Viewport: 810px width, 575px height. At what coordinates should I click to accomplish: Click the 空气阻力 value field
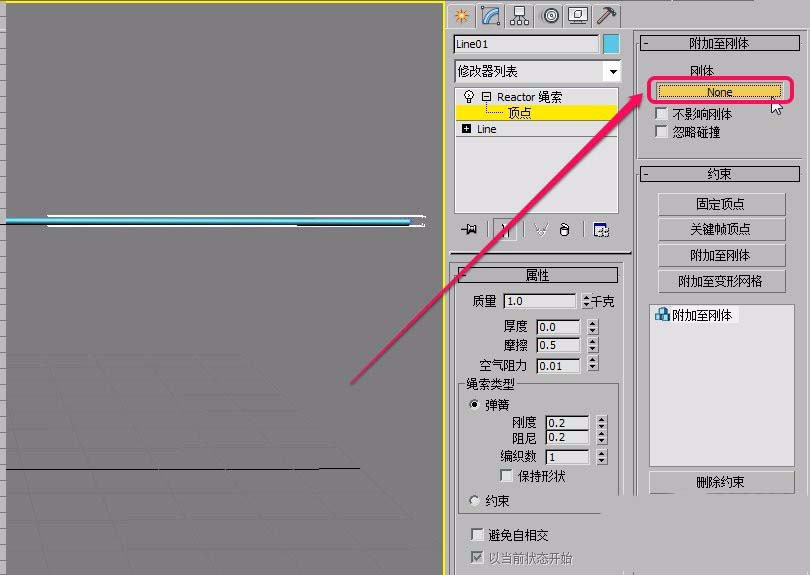tap(558, 366)
